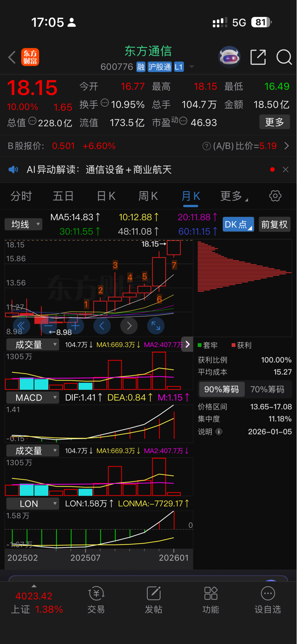Open search with the magnifier icon
This screenshot has height=644, width=297.
click(x=284, y=57)
